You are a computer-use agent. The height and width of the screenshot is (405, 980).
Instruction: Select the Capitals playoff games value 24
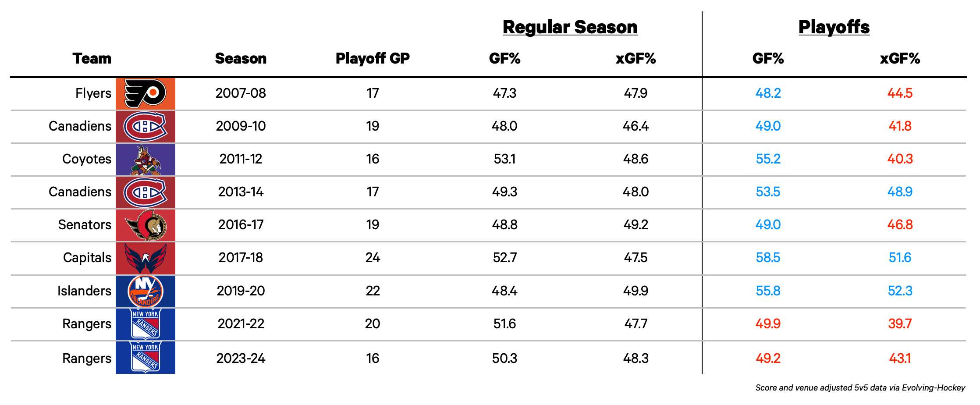coord(373,257)
